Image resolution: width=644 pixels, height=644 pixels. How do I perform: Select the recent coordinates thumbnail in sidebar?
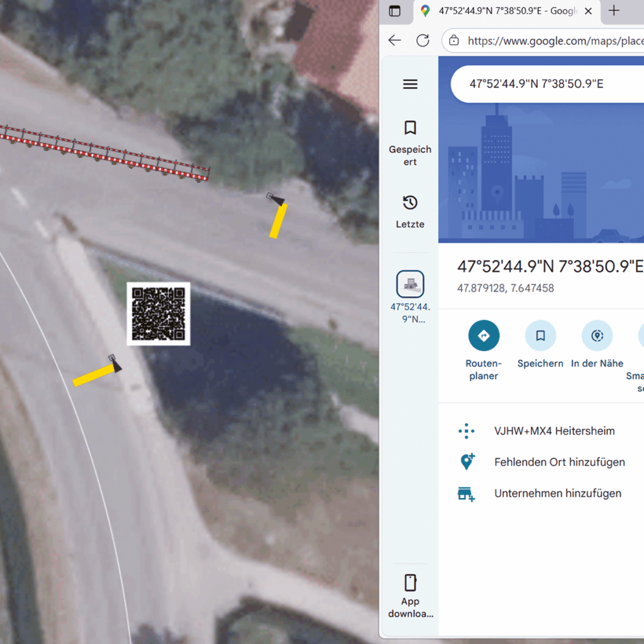pyautogui.click(x=410, y=284)
